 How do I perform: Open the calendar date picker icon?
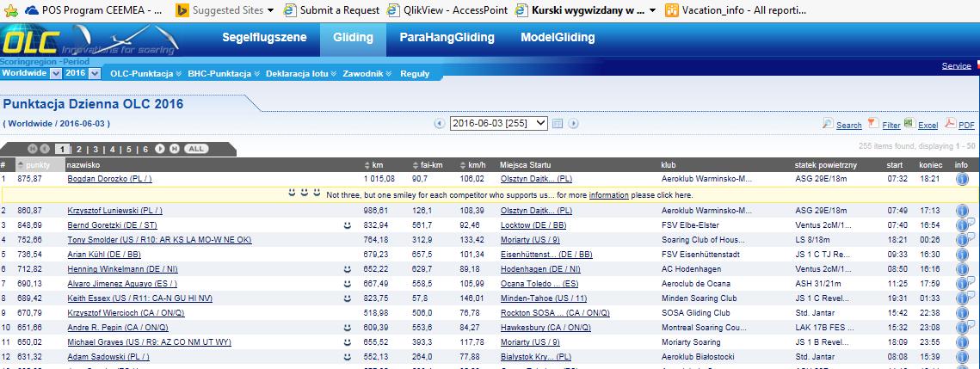tap(558, 124)
